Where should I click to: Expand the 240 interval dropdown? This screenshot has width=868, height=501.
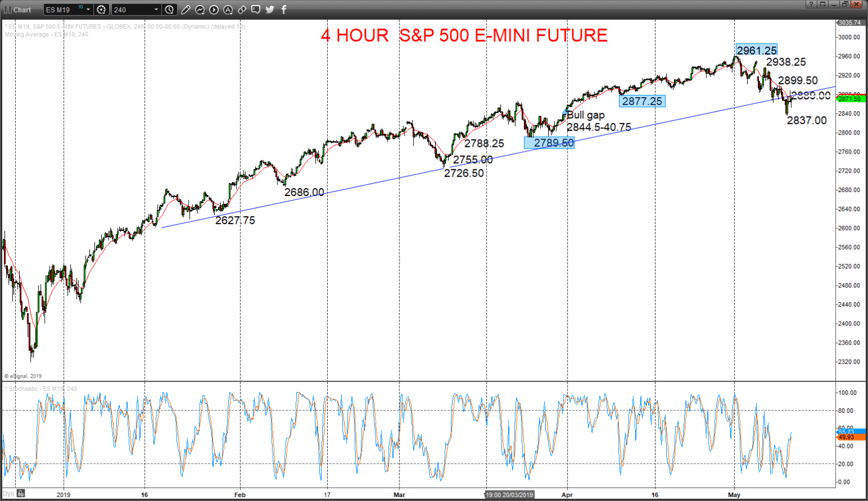coord(156,10)
